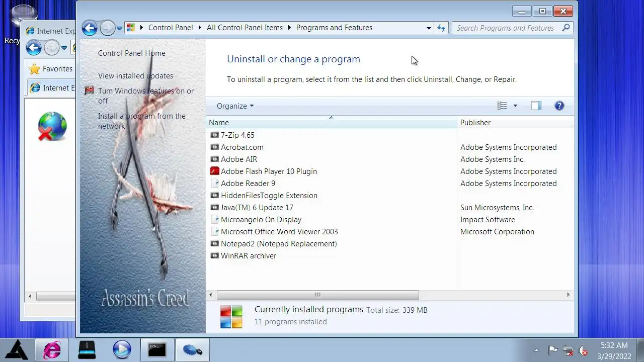Select the Acrobat.com program icon
The height and width of the screenshot is (362, 644).
click(214, 147)
